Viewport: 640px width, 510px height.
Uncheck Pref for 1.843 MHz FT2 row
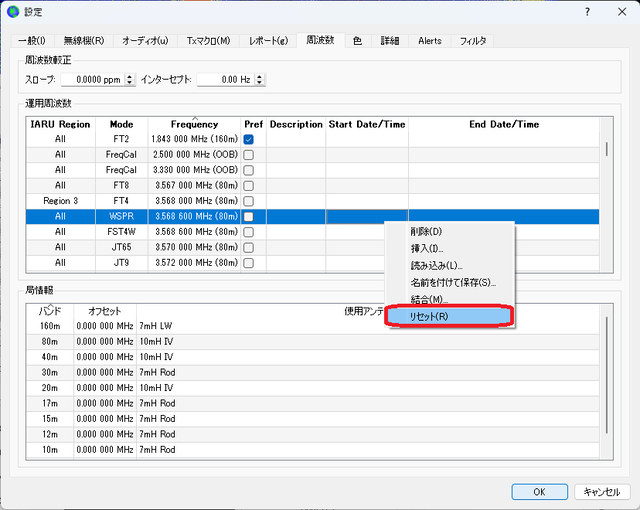(248, 140)
